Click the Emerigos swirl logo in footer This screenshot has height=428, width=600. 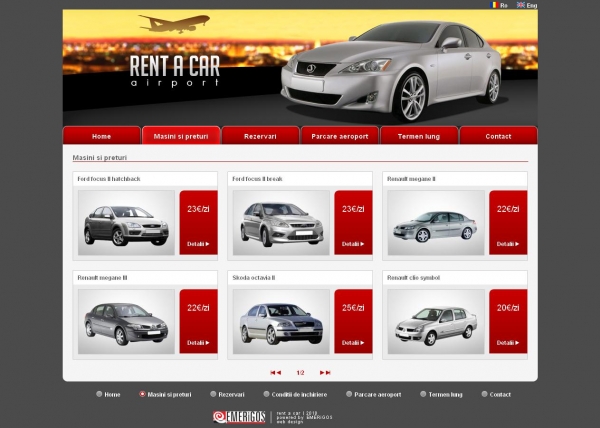click(239, 417)
